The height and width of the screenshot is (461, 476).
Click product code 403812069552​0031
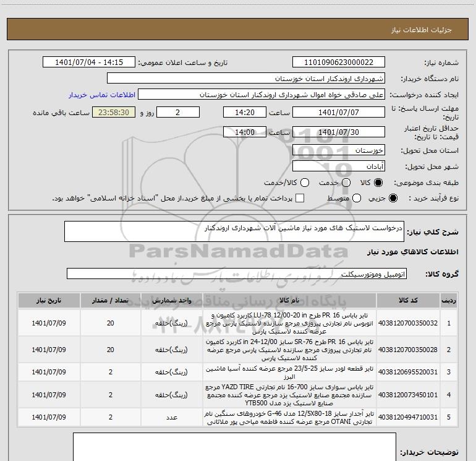coord(408,372)
